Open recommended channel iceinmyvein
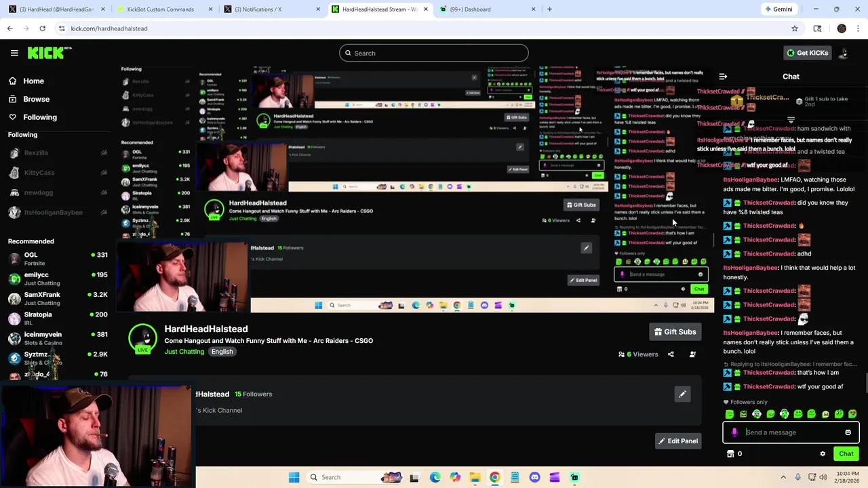 click(57, 338)
